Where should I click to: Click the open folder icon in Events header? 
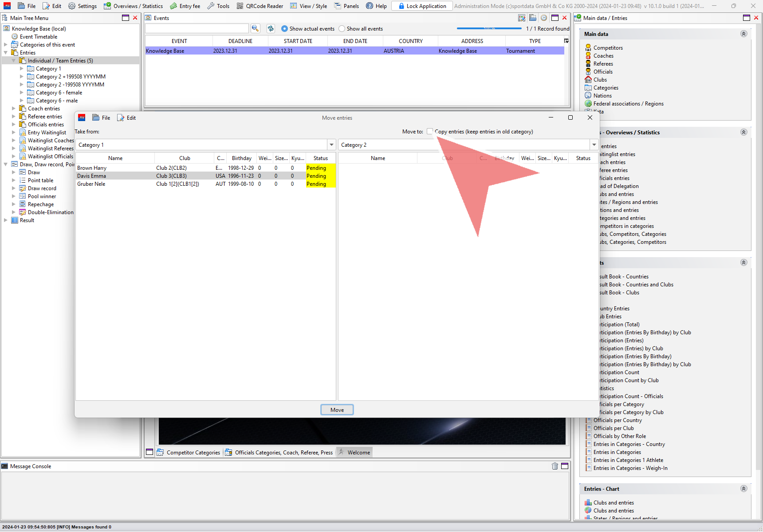533,18
